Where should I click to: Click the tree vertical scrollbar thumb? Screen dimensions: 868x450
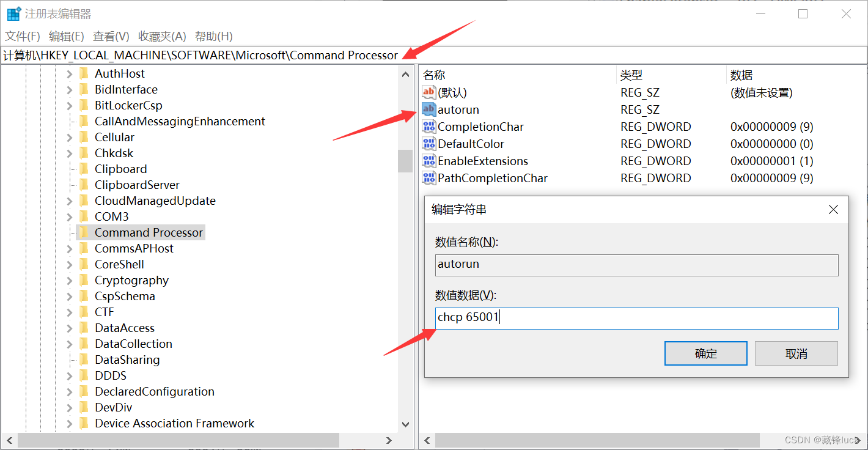pos(405,161)
